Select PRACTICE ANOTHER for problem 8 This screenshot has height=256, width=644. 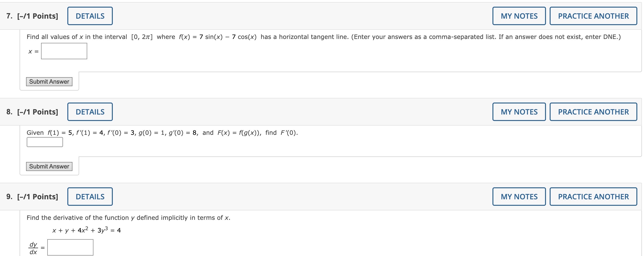tap(593, 112)
